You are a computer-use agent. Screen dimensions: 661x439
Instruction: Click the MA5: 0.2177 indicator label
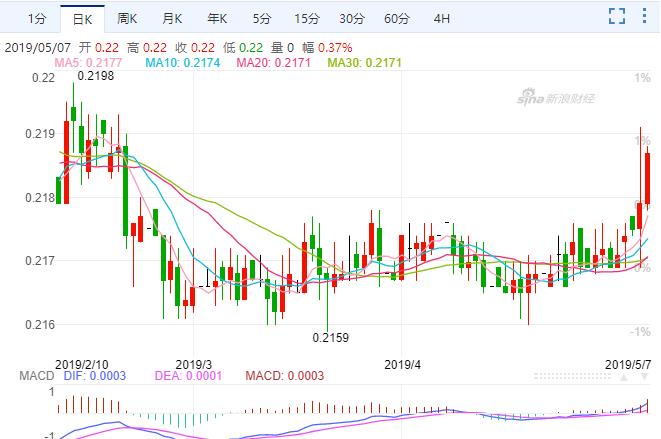click(88, 63)
